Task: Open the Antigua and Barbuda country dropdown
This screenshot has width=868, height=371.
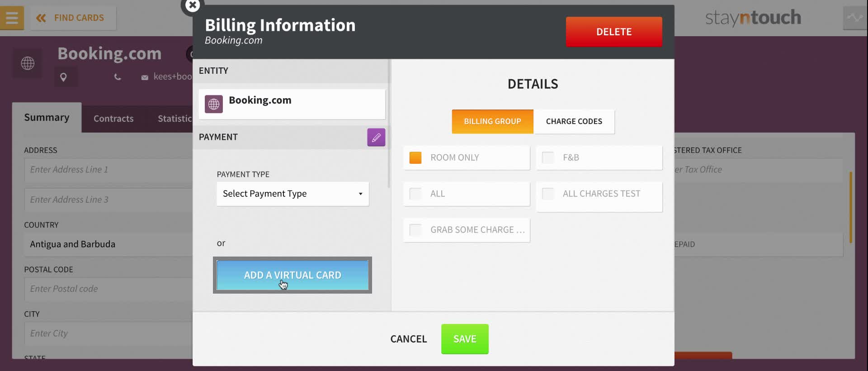Action: pos(108,244)
